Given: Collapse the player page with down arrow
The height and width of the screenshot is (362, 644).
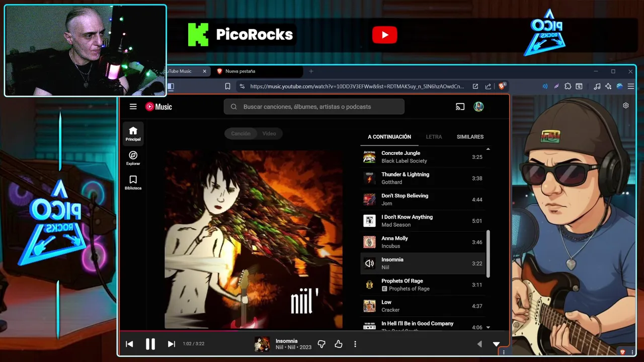Looking at the screenshot, I should coord(496,344).
